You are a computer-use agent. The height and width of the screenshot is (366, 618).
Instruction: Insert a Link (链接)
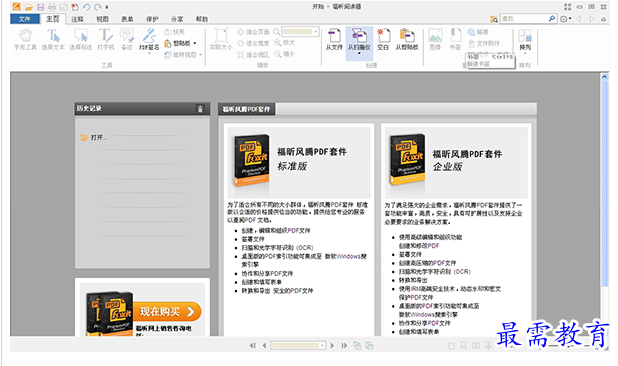tap(478, 32)
